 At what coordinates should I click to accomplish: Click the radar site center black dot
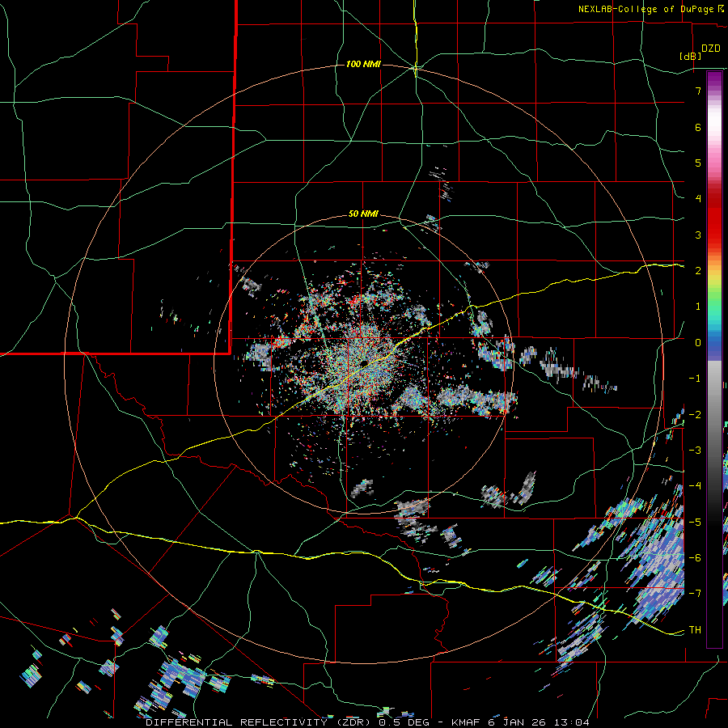coord(363,362)
